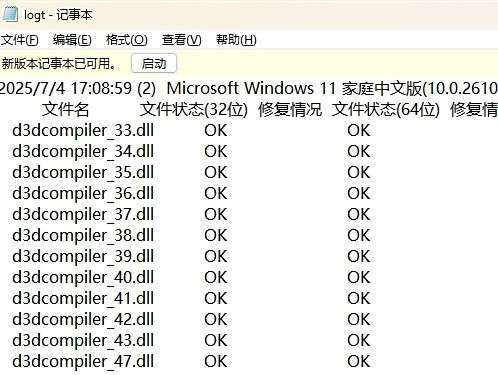The image size is (498, 375).
Task: Click the first 修复情况 header text
Action: pyautogui.click(x=290, y=109)
